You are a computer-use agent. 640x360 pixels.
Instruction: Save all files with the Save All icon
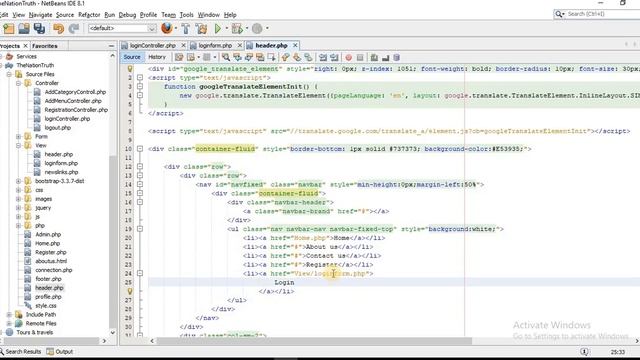pyautogui.click(x=39, y=28)
